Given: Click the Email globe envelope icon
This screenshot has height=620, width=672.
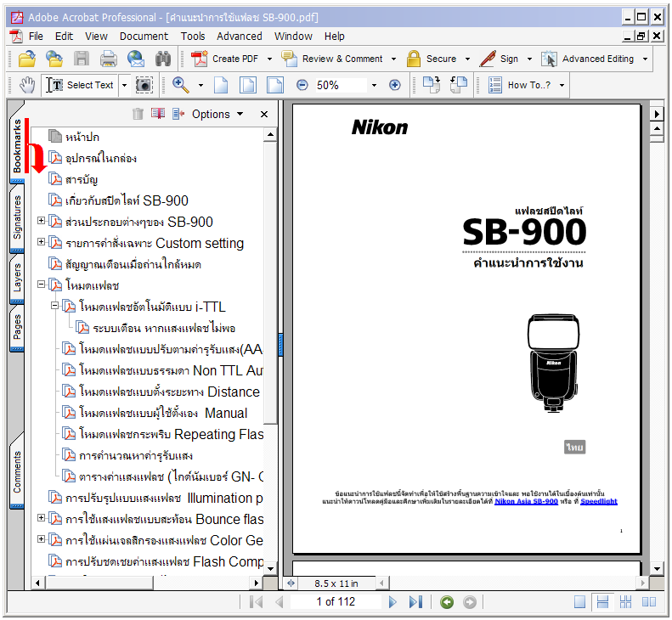Looking at the screenshot, I should click(136, 59).
